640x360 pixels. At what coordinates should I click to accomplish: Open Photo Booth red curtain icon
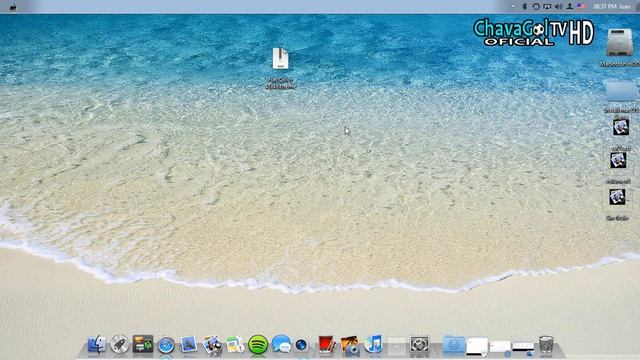[327, 344]
